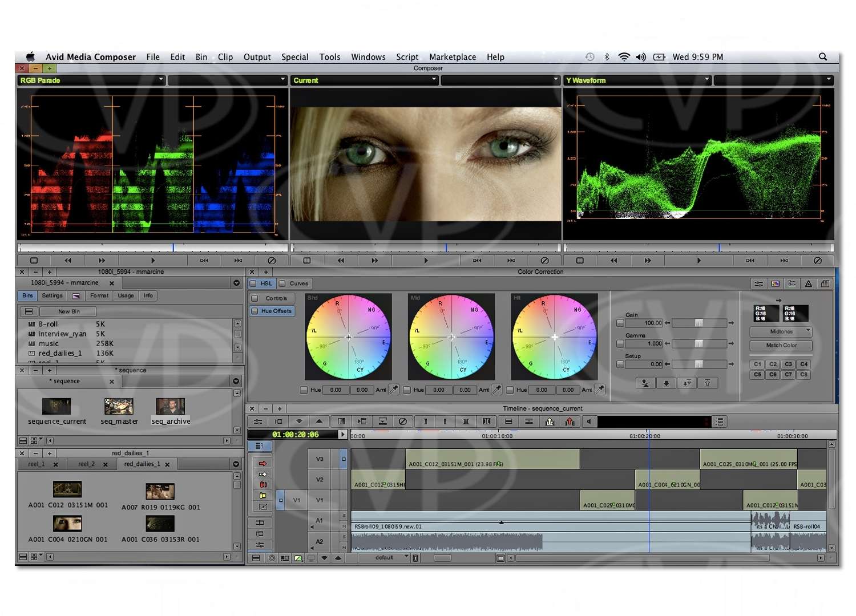Open the timeline fast menu icon
Image resolution: width=856 pixels, height=616 pixels.
tap(255, 559)
